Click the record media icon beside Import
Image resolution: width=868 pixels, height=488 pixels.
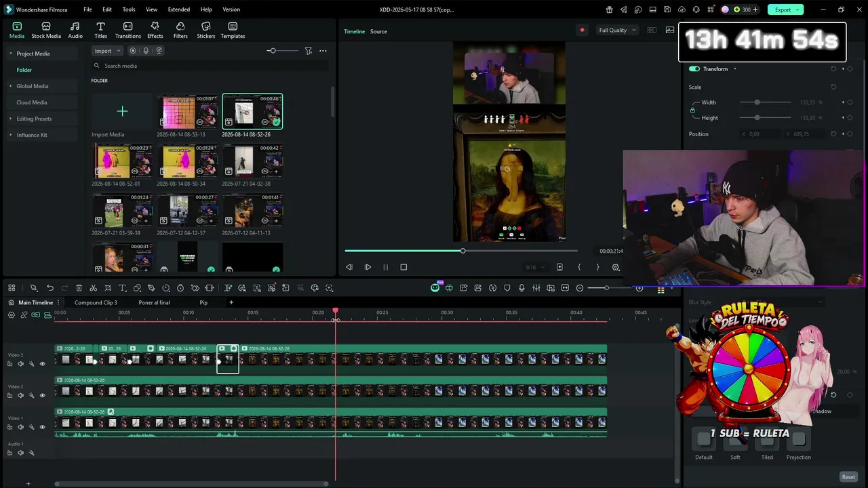click(x=133, y=51)
